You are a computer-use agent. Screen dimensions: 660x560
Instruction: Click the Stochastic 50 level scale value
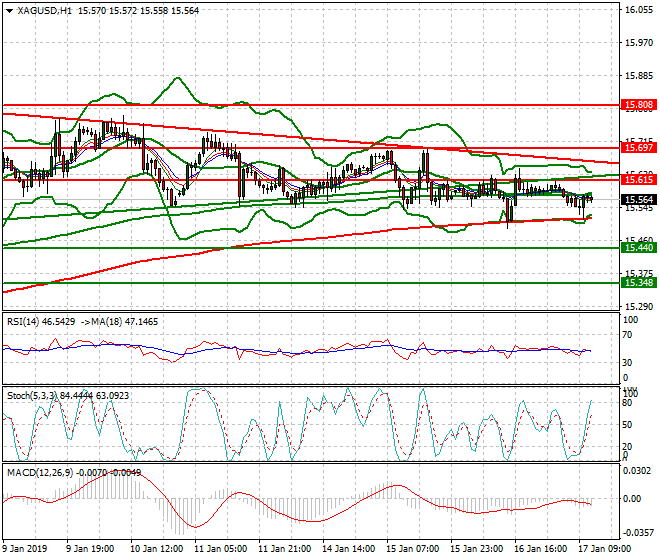(x=627, y=424)
